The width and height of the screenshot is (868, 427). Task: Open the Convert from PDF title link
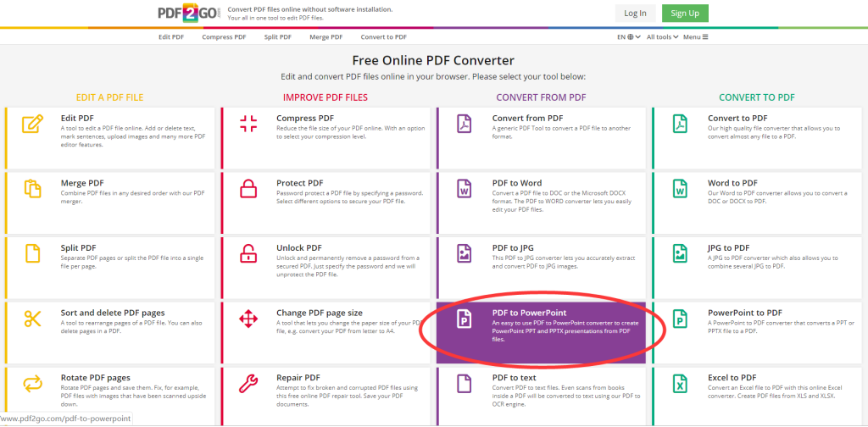[527, 118]
